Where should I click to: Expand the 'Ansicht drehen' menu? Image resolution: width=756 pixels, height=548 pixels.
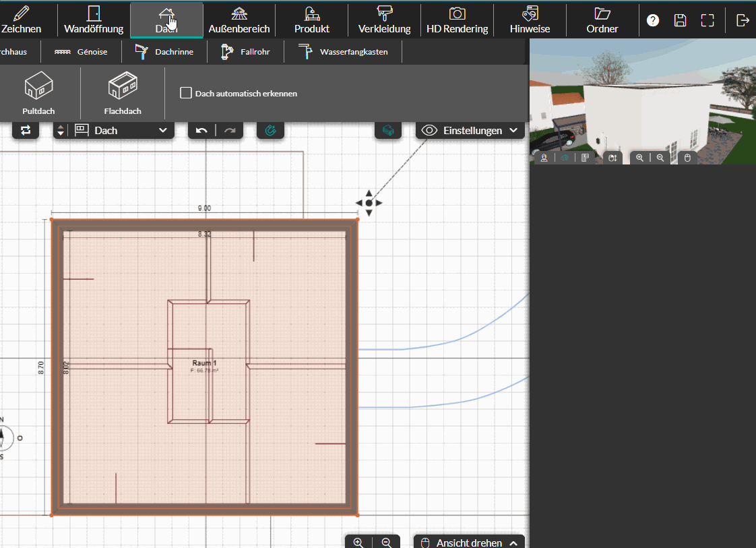click(469, 543)
